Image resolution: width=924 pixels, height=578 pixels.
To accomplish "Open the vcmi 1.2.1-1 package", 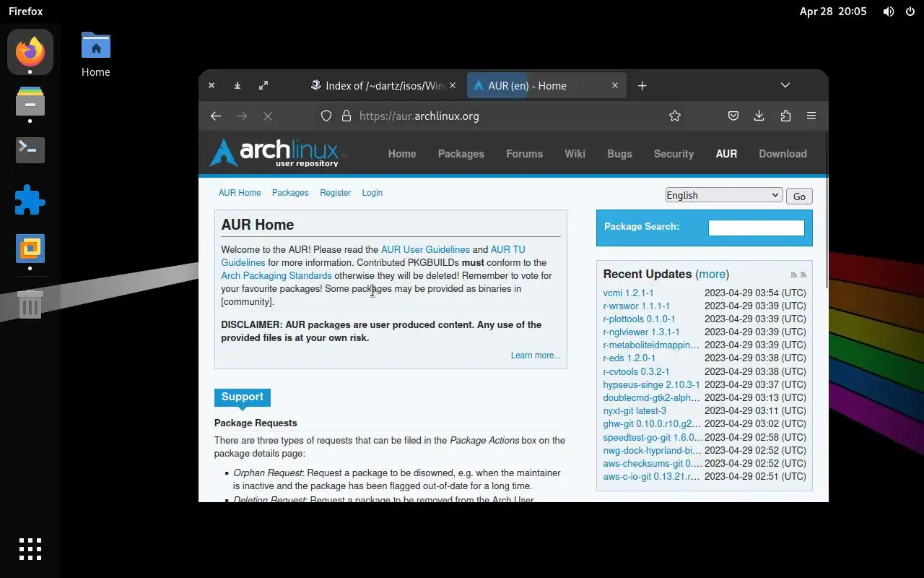I will pos(628,293).
